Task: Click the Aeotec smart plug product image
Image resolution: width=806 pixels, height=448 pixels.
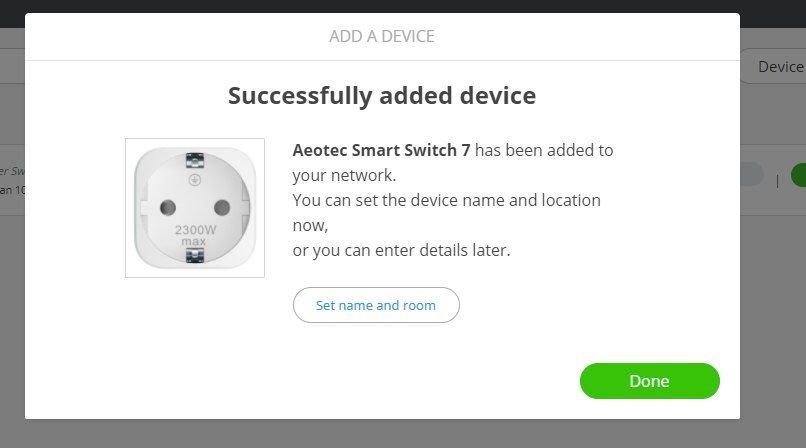Action: point(195,207)
